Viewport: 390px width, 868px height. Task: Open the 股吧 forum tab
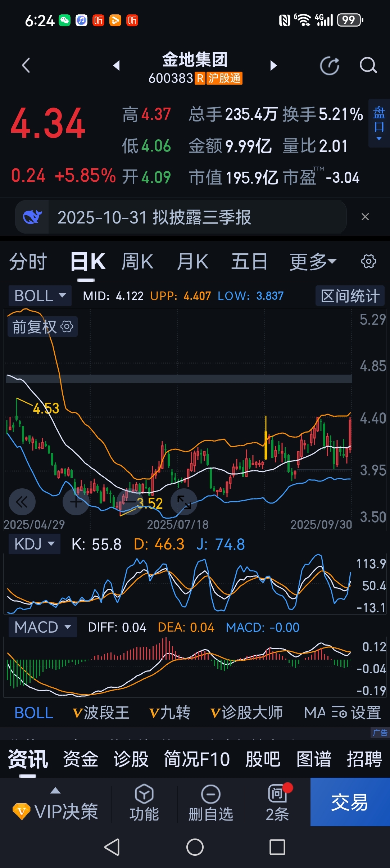click(263, 759)
